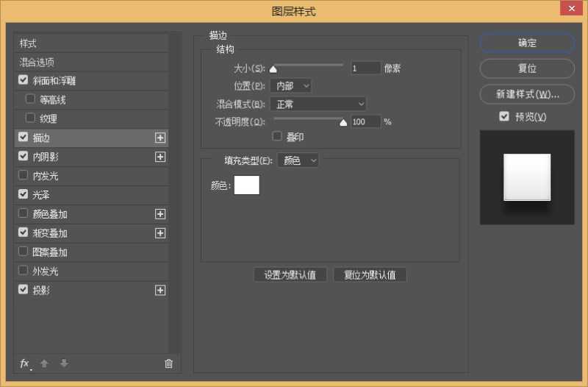Open the 混合模式 blend mode dropdown
The image size is (588, 387).
tap(318, 104)
